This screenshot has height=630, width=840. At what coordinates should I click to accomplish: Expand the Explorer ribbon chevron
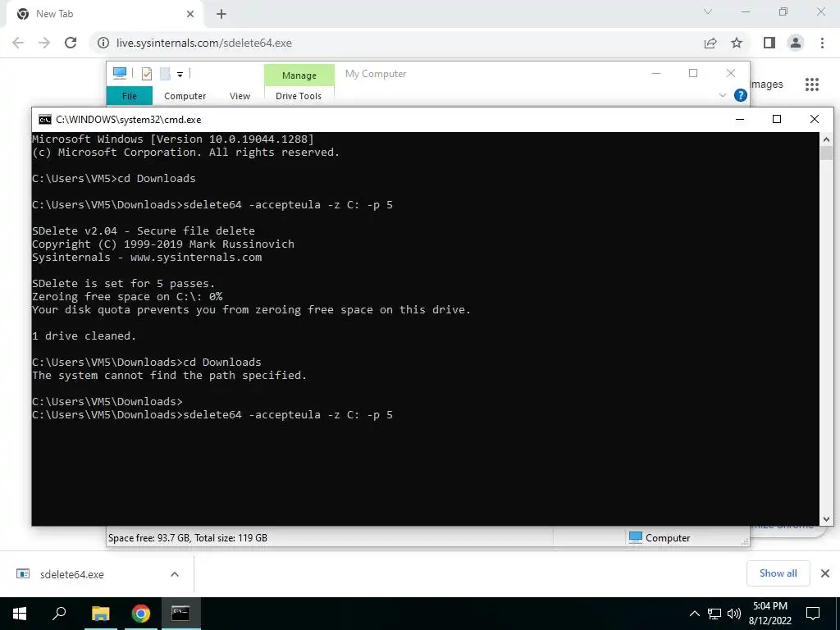pyautogui.click(x=722, y=95)
